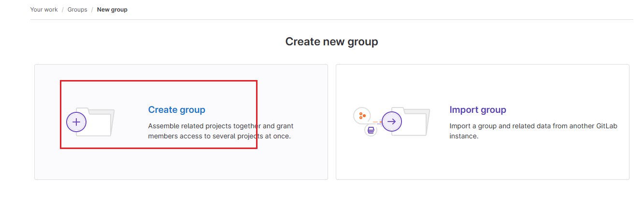The width and height of the screenshot is (644, 203).
Task: Click the purple plus circle icon
Action: click(x=76, y=122)
